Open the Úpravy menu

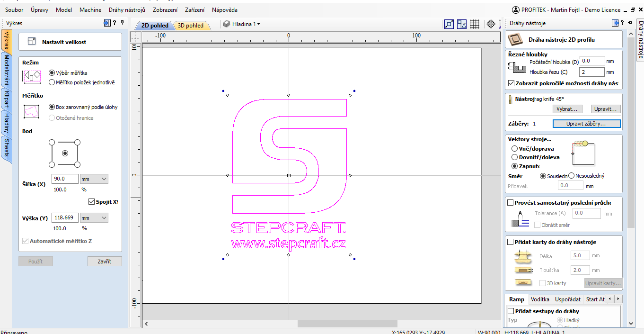click(39, 9)
